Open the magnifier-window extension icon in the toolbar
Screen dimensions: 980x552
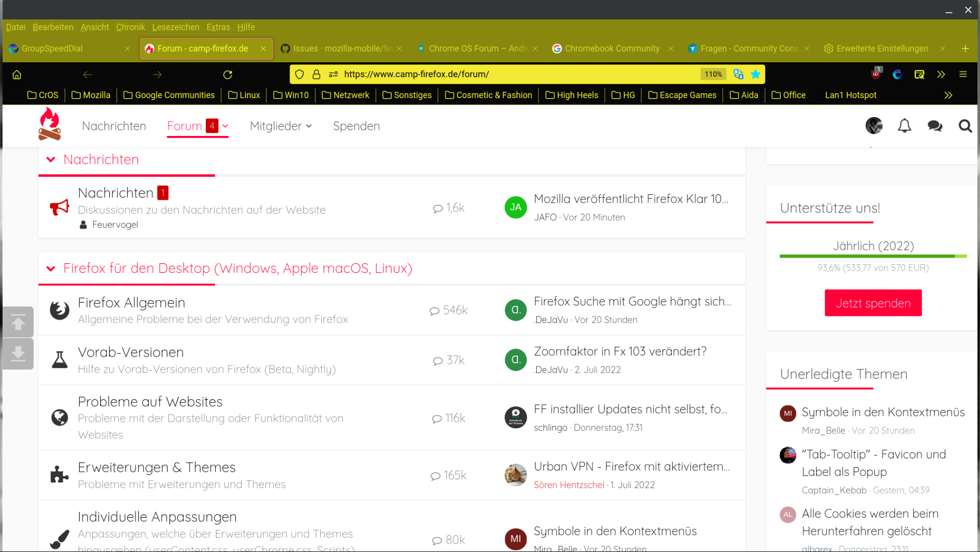919,75
